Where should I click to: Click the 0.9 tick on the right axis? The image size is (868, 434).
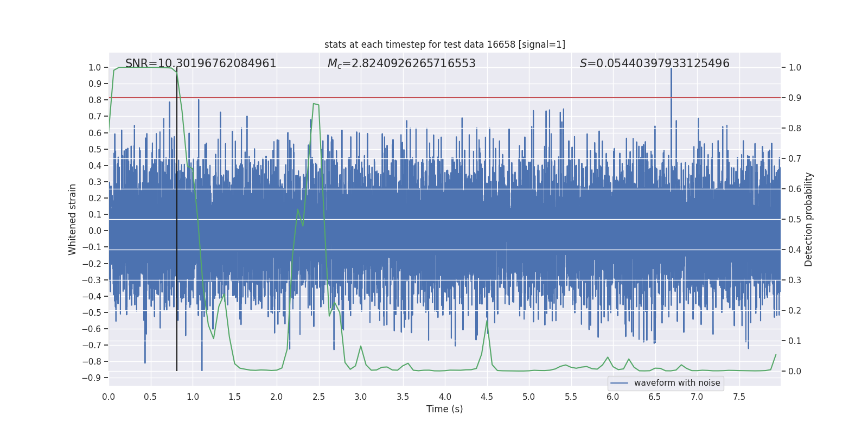pyautogui.click(x=795, y=98)
